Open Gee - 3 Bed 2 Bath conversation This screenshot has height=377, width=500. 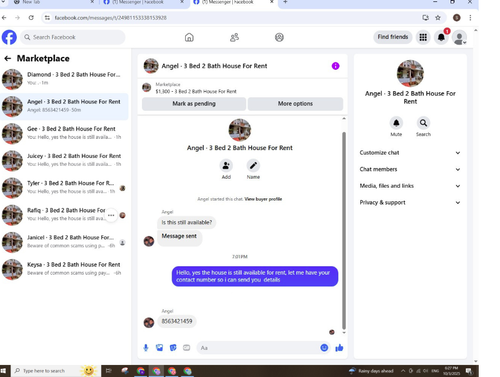click(x=64, y=133)
